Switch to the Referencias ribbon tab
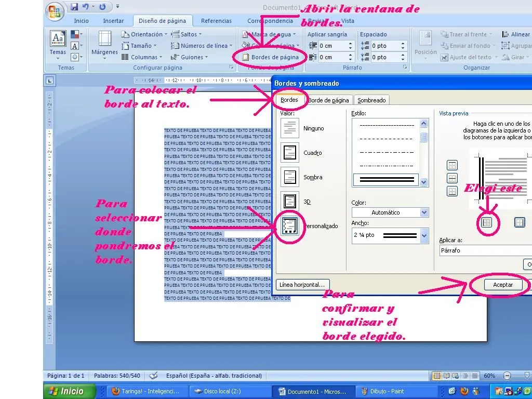This screenshot has width=532, height=399. [x=216, y=21]
